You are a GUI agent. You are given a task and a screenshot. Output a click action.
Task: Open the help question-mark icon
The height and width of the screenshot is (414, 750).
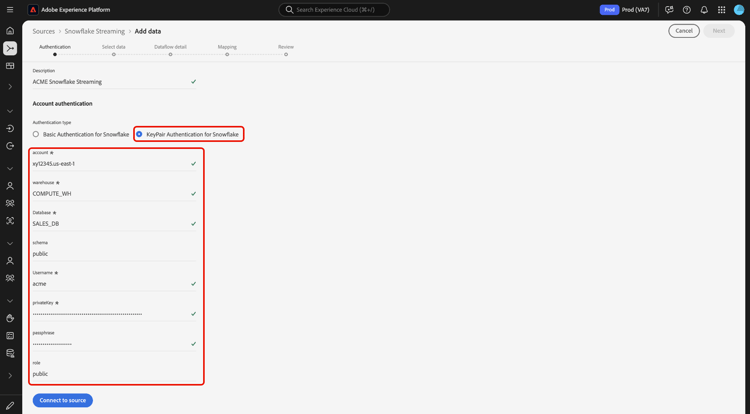pos(687,10)
